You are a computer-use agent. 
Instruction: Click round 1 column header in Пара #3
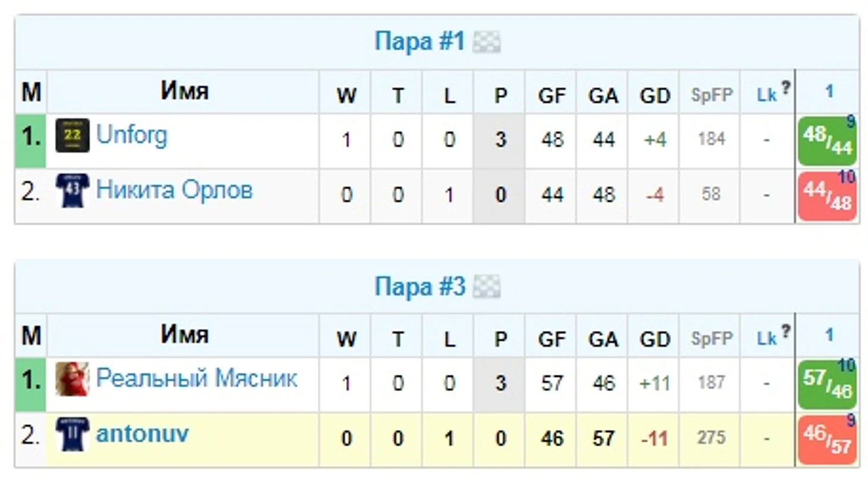point(829,336)
